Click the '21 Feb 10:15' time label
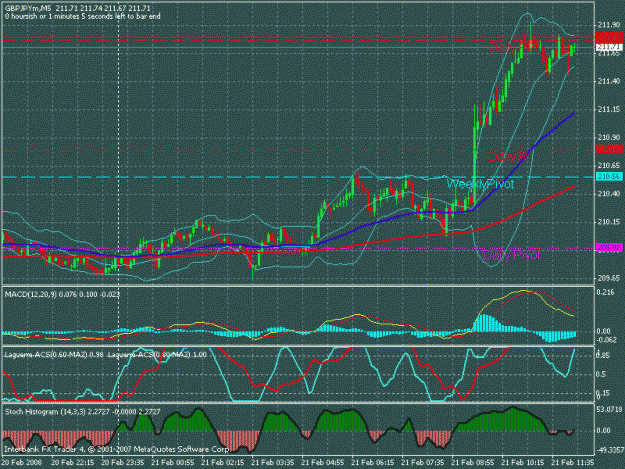 tap(523, 463)
